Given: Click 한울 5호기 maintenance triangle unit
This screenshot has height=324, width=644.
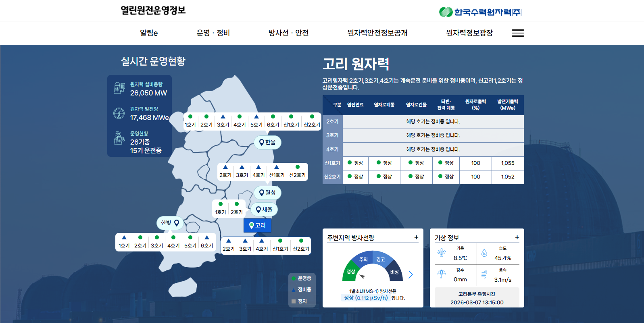Looking at the screenshot, I should (256, 121).
